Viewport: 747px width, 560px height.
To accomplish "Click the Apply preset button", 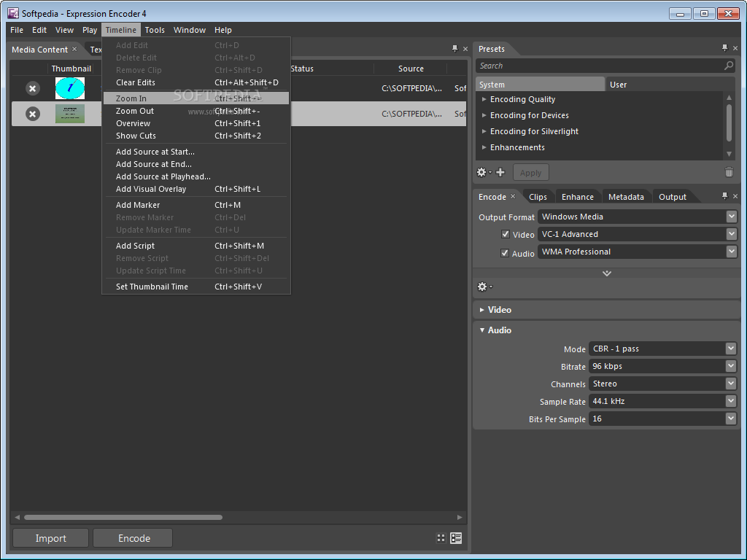I will (x=531, y=173).
